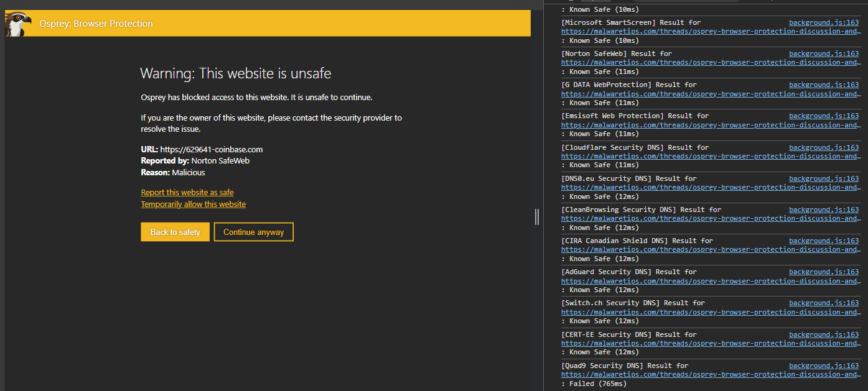This screenshot has width=868, height=391.
Task: Click Temporarily allow this website link
Action: (193, 205)
